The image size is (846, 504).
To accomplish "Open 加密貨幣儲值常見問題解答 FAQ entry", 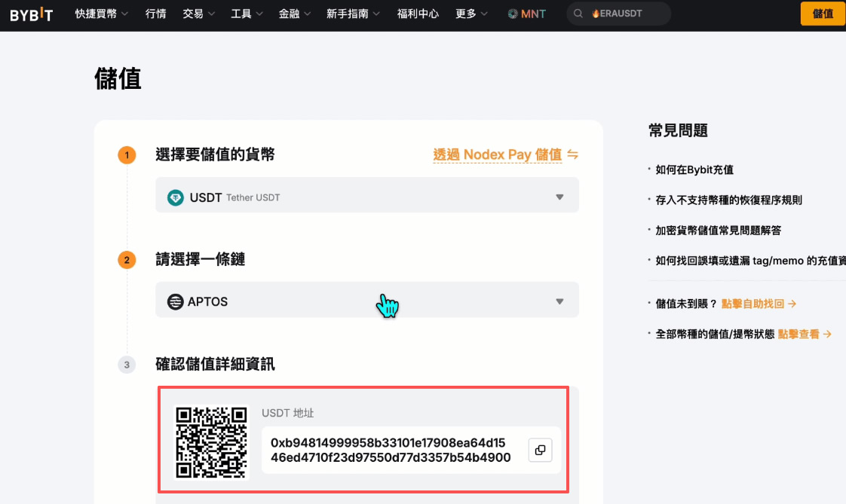I will (x=719, y=231).
